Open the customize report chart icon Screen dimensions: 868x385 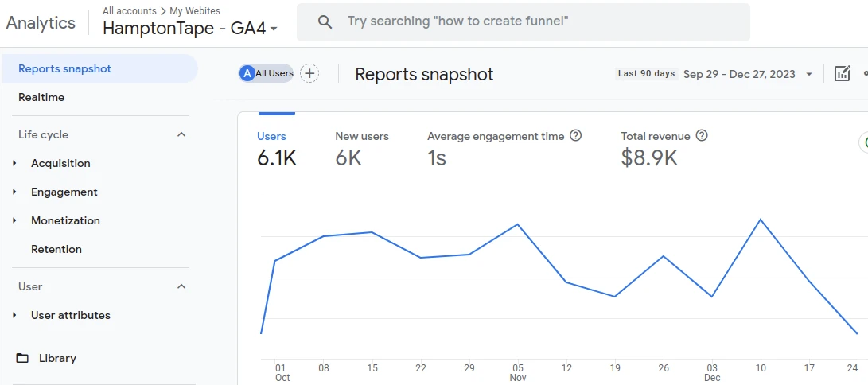tap(842, 73)
